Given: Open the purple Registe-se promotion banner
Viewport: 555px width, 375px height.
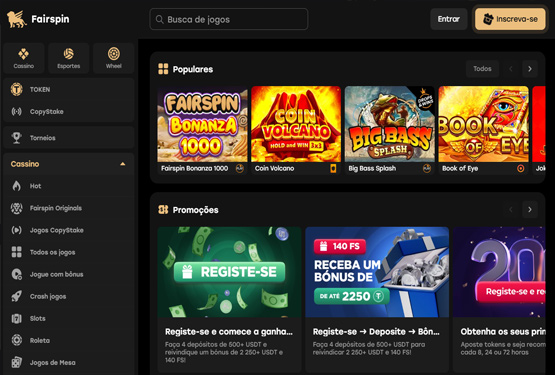Looking at the screenshot, I should tap(499, 272).
